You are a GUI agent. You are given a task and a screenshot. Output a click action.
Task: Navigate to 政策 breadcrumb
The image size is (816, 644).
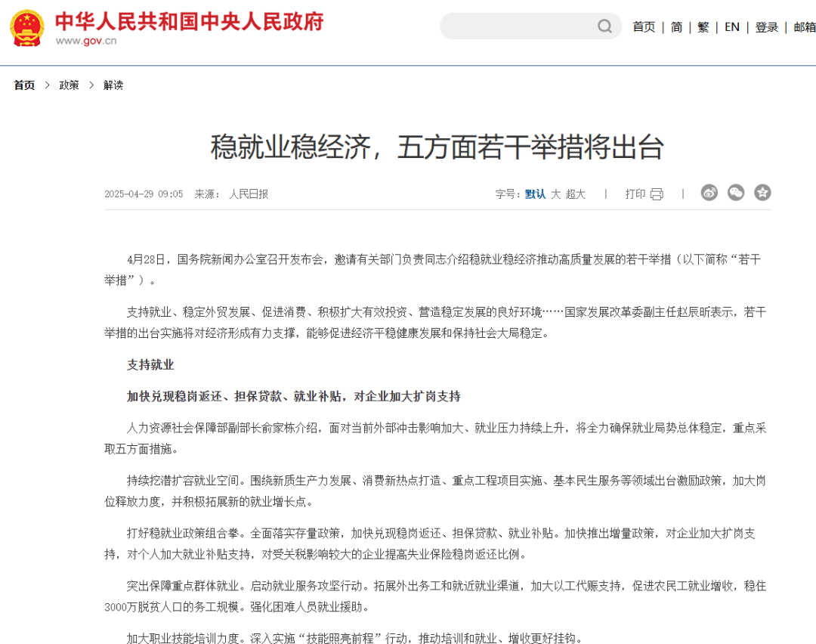coord(70,85)
